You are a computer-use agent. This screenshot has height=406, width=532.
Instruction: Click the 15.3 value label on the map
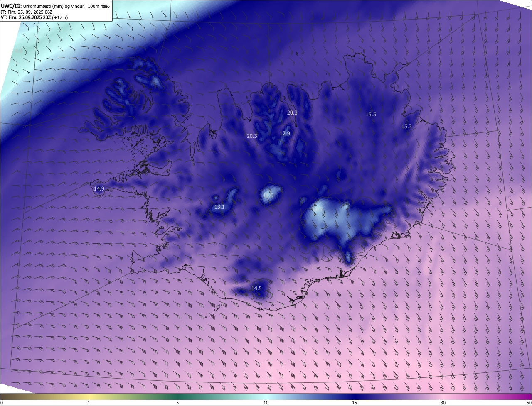(406, 127)
